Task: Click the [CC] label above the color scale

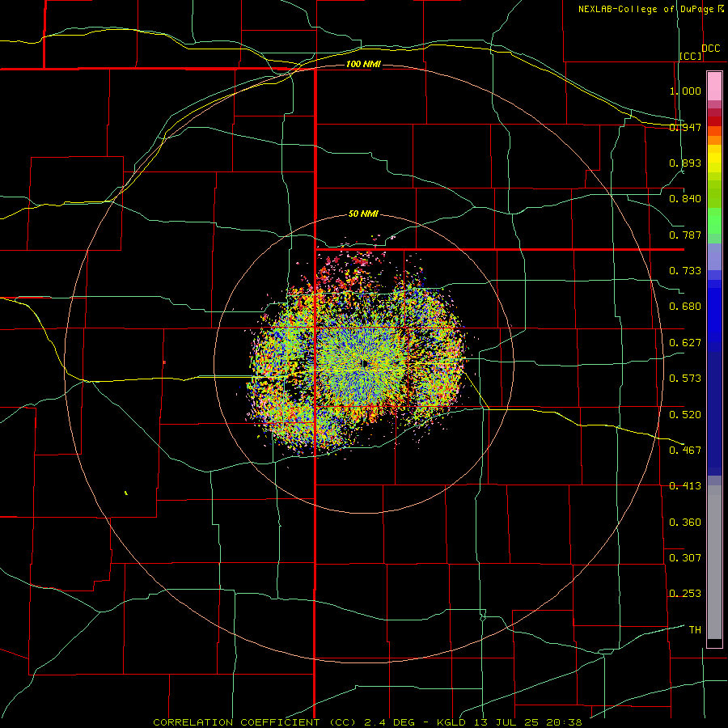Action: (691, 56)
